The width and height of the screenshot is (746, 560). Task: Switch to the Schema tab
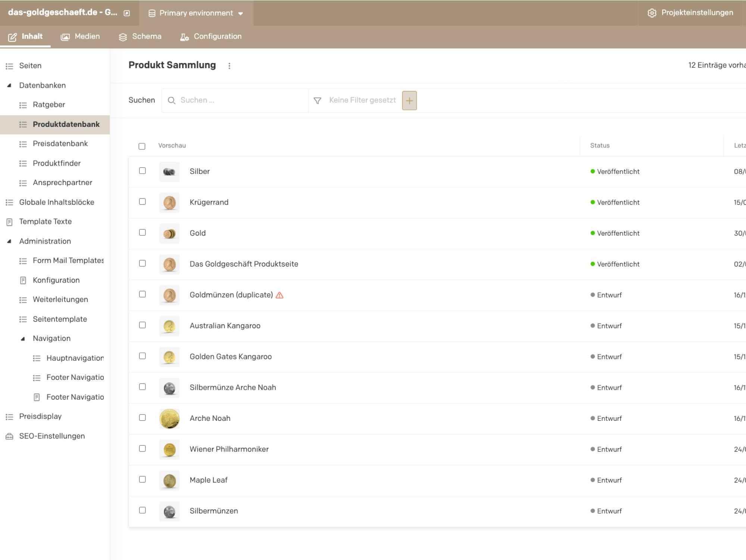(x=140, y=37)
